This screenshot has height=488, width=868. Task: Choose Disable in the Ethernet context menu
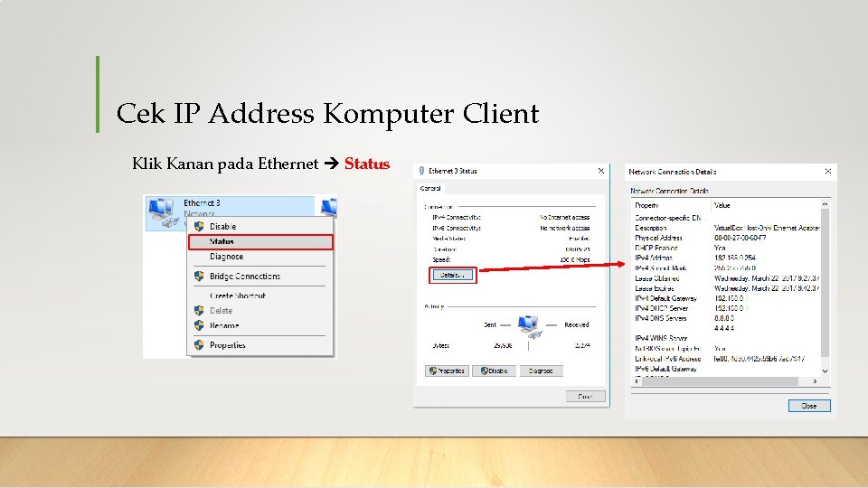pos(222,226)
